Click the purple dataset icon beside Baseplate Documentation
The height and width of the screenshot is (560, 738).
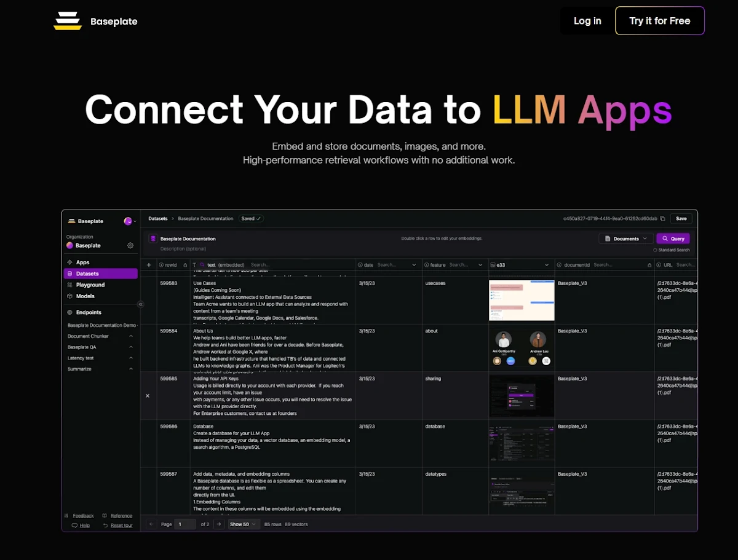pyautogui.click(x=153, y=239)
